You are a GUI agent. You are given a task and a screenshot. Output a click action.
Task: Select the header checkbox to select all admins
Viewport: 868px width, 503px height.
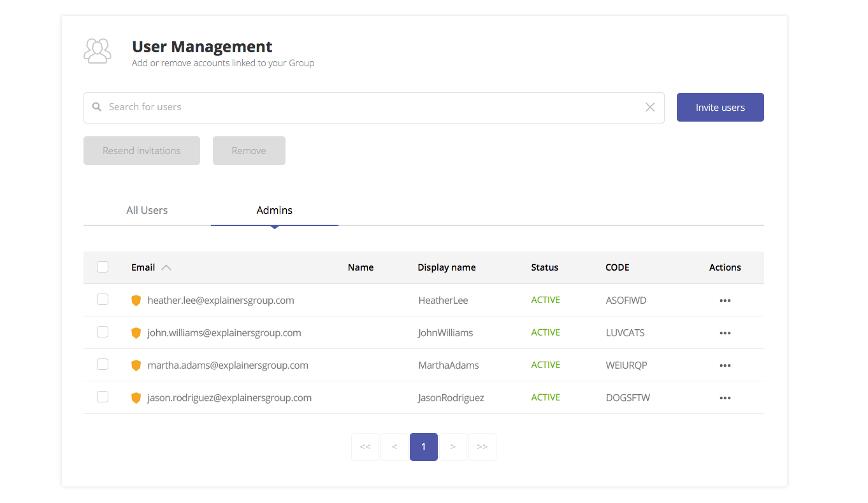click(x=103, y=267)
